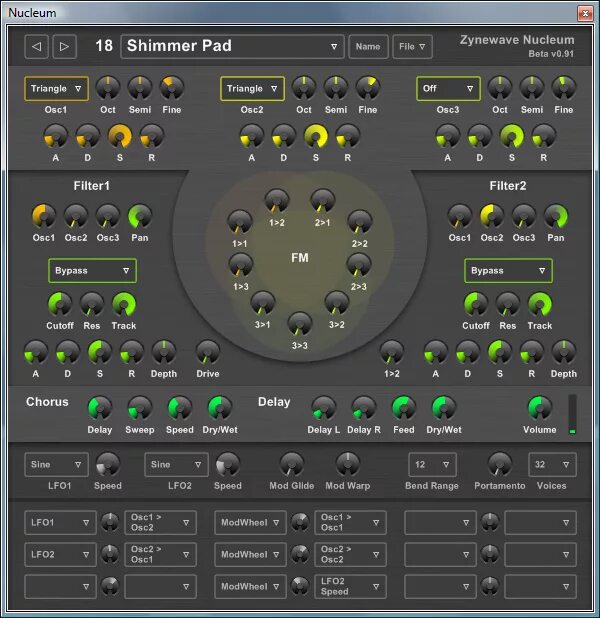
Task: Click the Osc3 Sustain (S) knob
Action: coord(512,136)
